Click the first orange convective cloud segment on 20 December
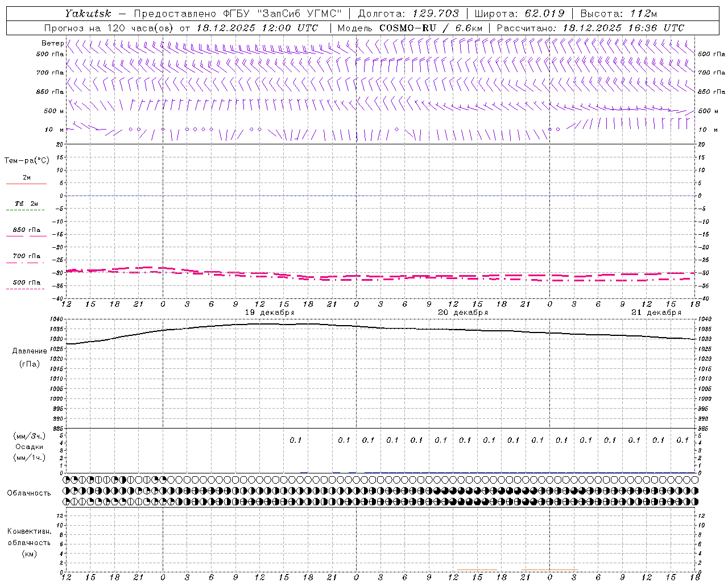The width and height of the screenshot is (728, 582). point(477,569)
